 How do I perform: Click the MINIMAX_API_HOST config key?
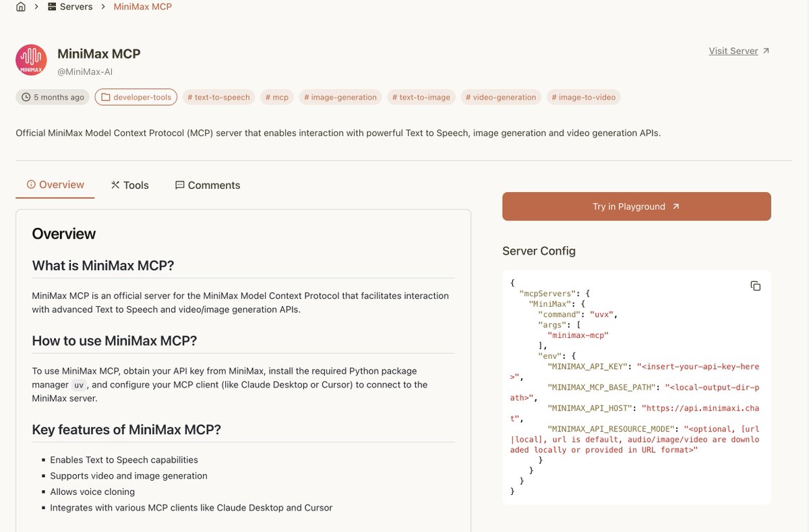591,409
